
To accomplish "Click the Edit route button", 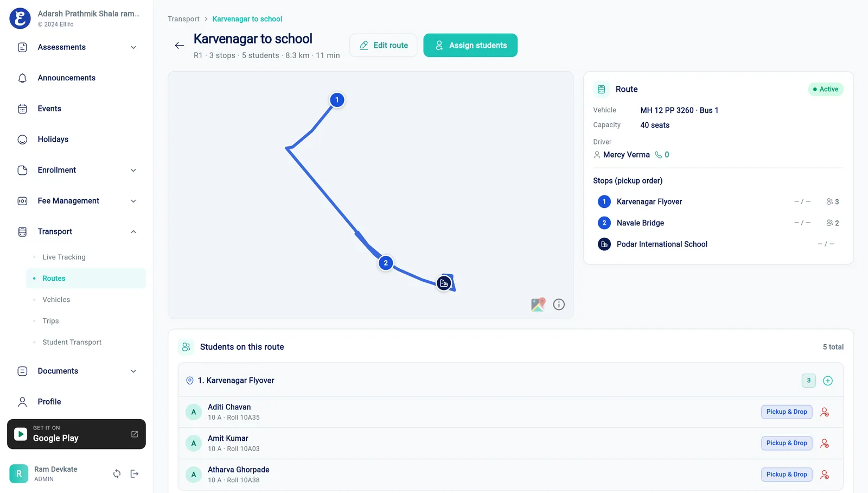I will tap(384, 46).
